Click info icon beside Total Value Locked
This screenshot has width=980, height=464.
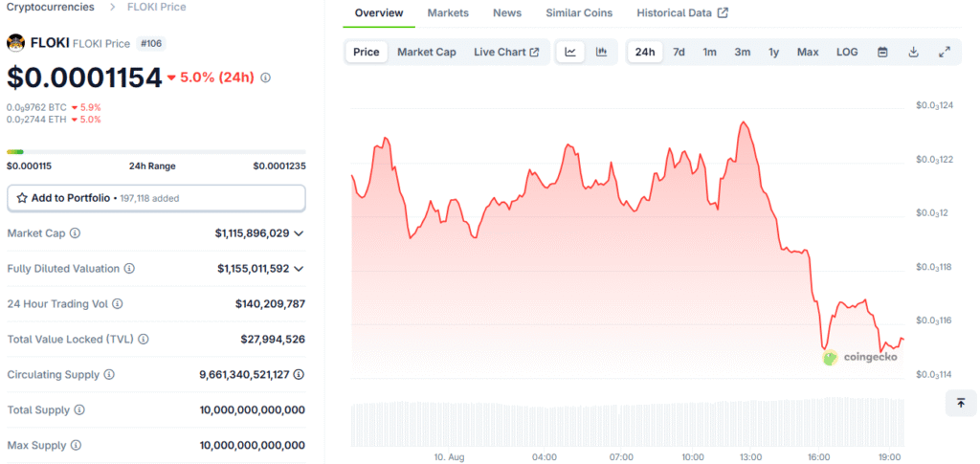pos(144,339)
